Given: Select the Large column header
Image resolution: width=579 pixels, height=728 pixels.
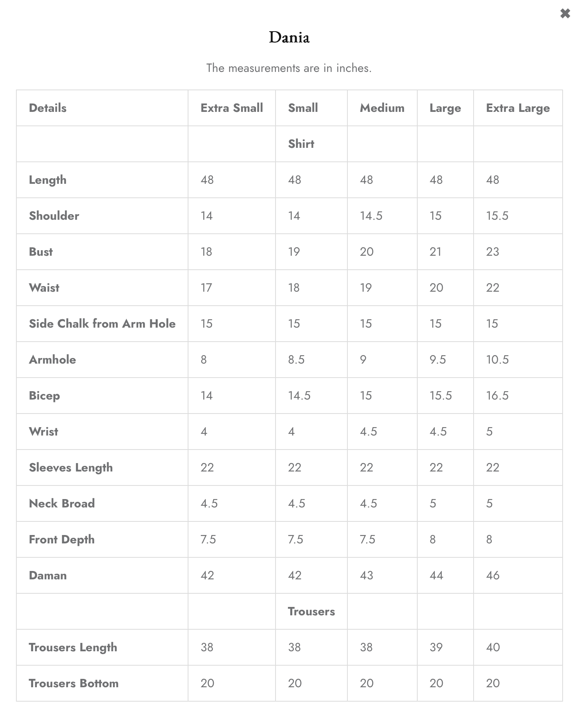Looking at the screenshot, I should tap(445, 108).
